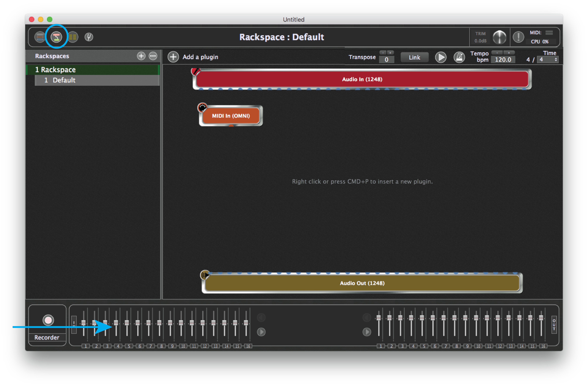Toggle the OUT label beside the output faders
The height and width of the screenshot is (387, 588).
pyautogui.click(x=554, y=325)
